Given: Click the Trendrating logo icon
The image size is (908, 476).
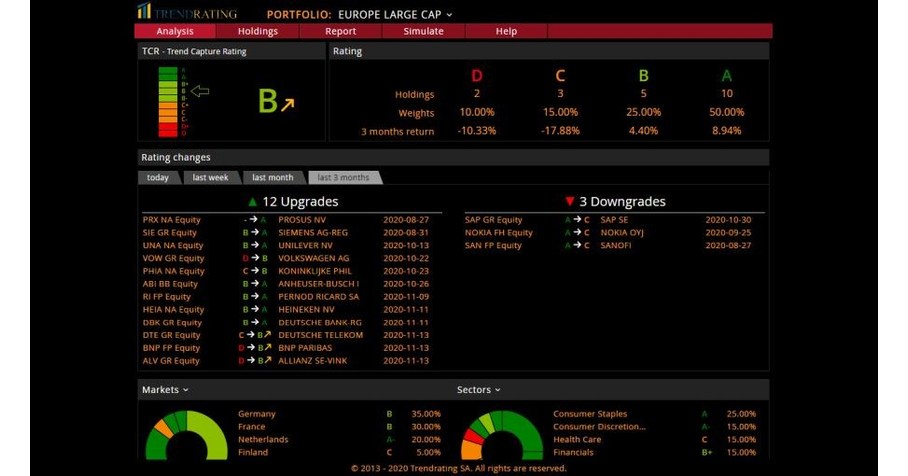Looking at the screenshot, I should coord(144,11).
